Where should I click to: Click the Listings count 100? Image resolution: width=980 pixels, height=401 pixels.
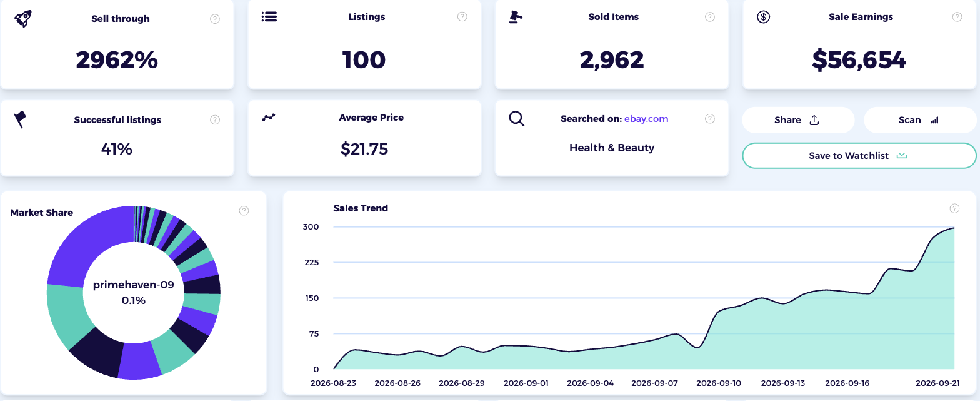[364, 60]
